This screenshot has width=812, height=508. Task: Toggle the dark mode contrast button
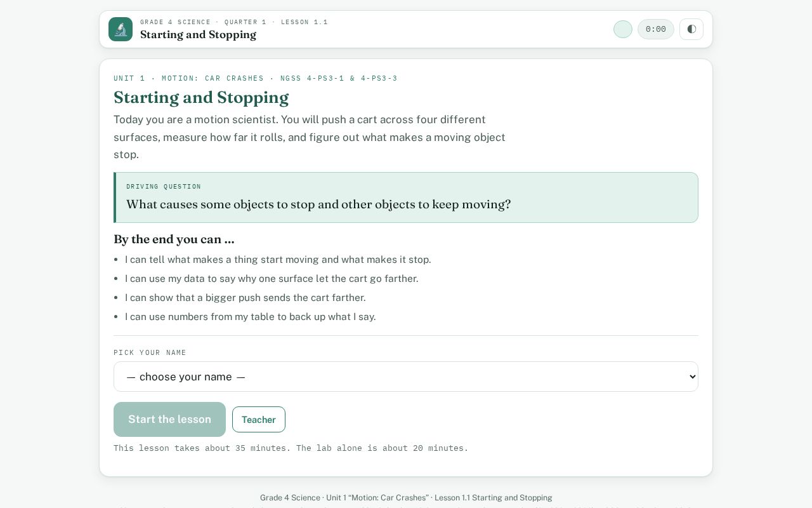coord(691,29)
